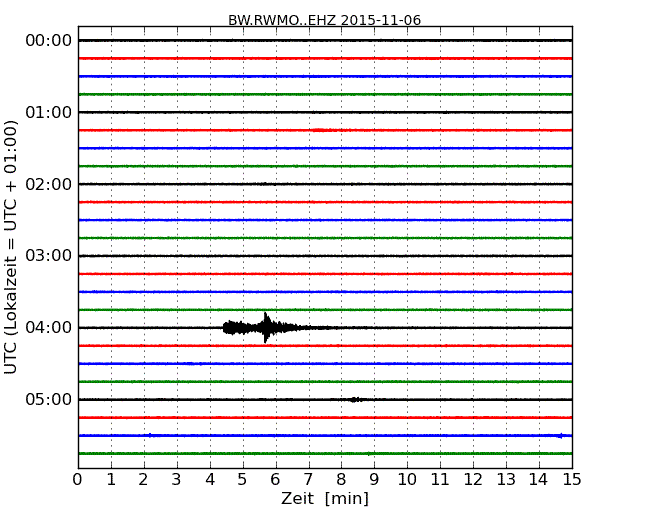Click the 00:00 time label
Screen dimensions: 650x520
(x=49, y=41)
